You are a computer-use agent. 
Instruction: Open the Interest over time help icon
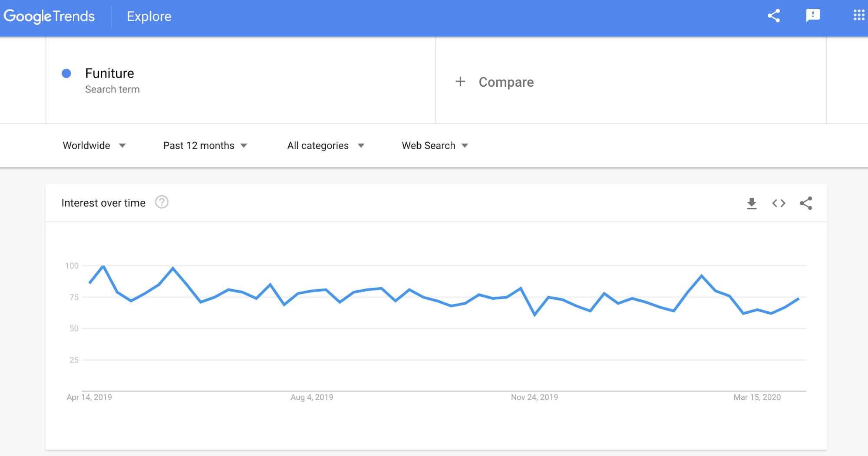coord(162,202)
